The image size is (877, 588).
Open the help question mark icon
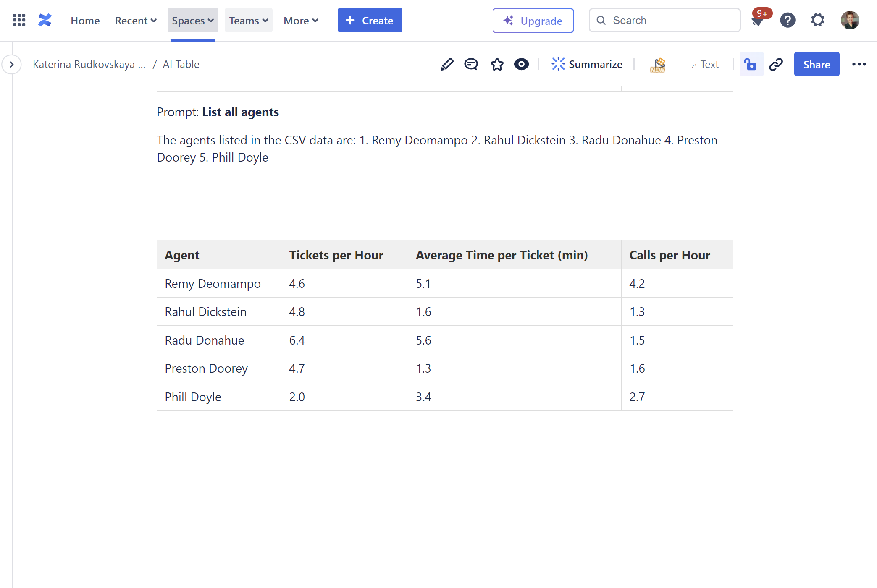pyautogui.click(x=788, y=20)
